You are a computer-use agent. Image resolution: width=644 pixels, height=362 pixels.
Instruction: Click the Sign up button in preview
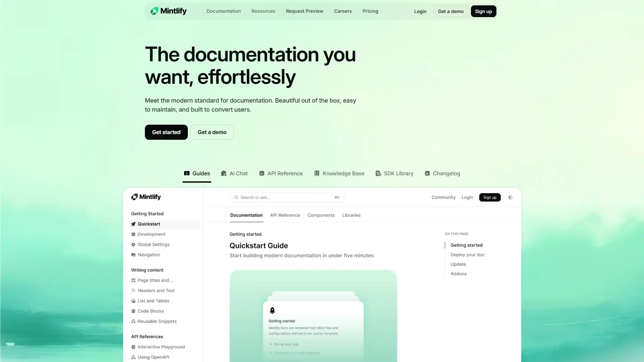pos(489,197)
